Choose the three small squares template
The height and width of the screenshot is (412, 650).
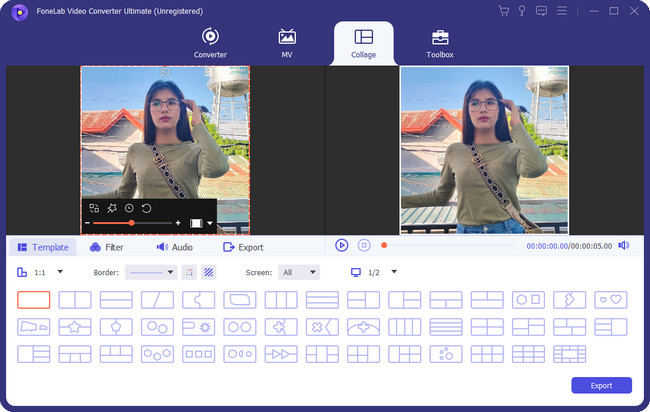point(199,354)
